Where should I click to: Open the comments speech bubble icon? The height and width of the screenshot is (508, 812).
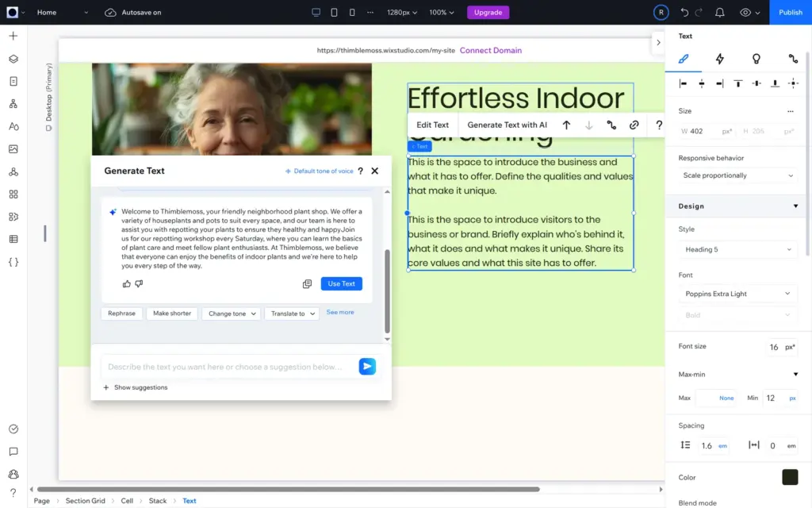pos(13,452)
